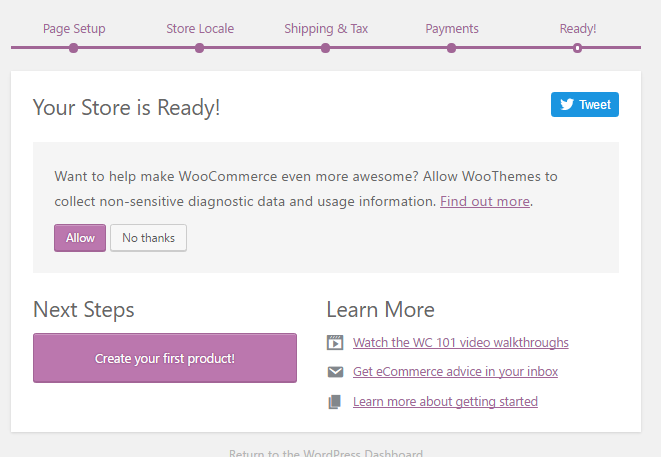Open Get eCommerce advice in your inbox
This screenshot has width=661, height=457.
point(455,372)
